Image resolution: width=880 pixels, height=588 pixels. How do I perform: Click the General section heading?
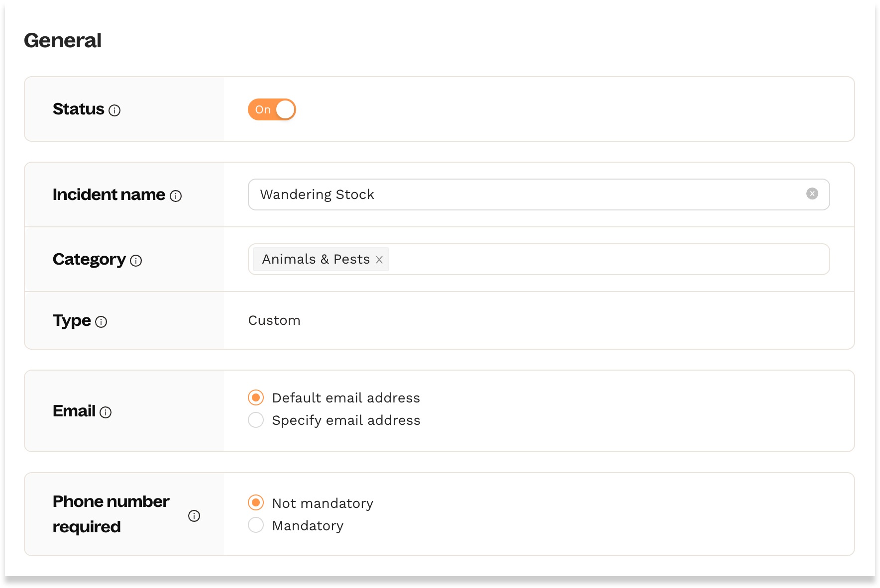coord(63,40)
